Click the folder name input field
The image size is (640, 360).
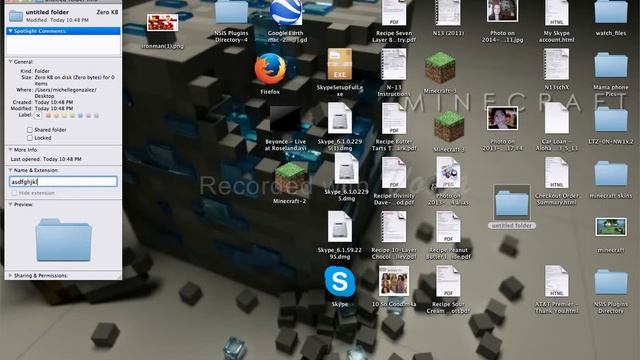(x=63, y=182)
